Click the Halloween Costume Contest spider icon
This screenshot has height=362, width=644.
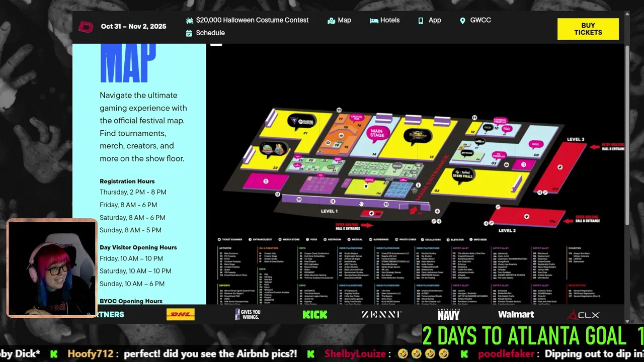point(189,21)
